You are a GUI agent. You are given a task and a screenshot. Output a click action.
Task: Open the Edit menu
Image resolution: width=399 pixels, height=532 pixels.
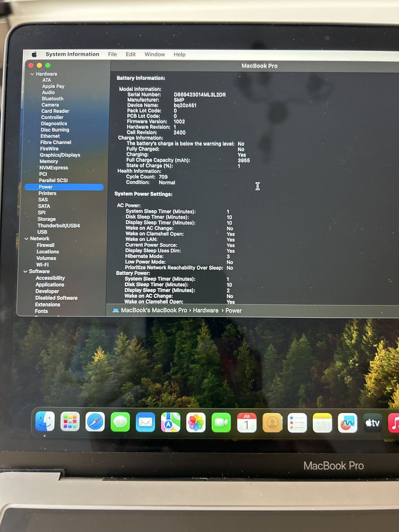tap(131, 54)
